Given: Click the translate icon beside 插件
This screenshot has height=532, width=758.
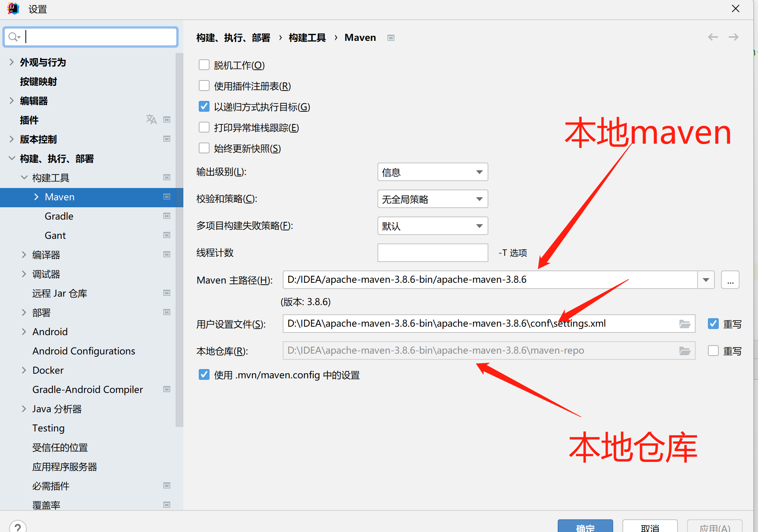Looking at the screenshot, I should click(x=151, y=119).
